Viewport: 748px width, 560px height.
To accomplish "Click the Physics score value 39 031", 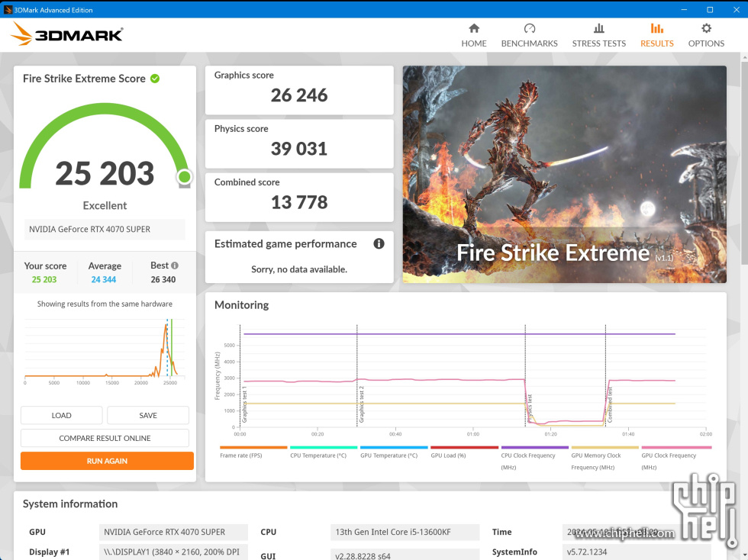I will click(299, 149).
